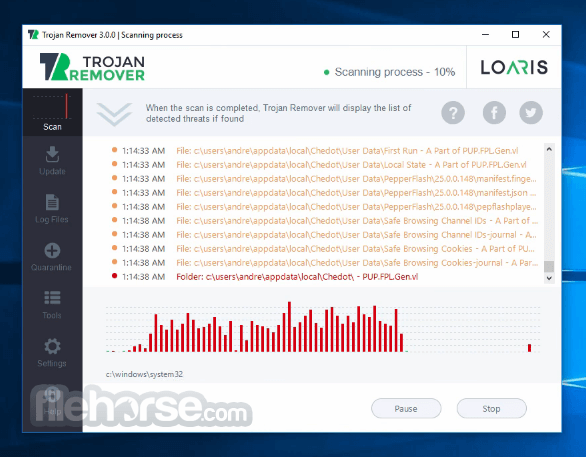Maximize the Trojan Remover window
The width and height of the screenshot is (586, 457).
pos(515,35)
